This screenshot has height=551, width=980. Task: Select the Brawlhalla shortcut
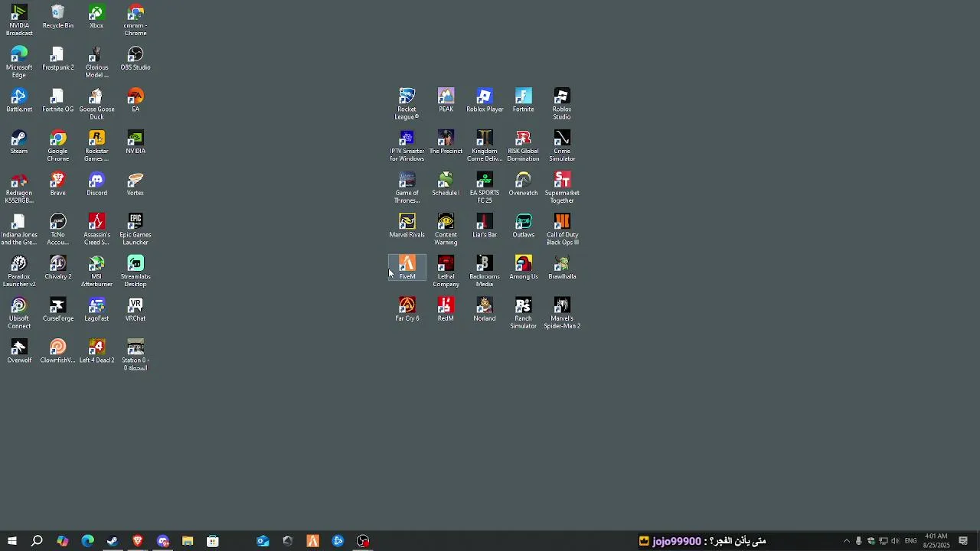pyautogui.click(x=562, y=268)
